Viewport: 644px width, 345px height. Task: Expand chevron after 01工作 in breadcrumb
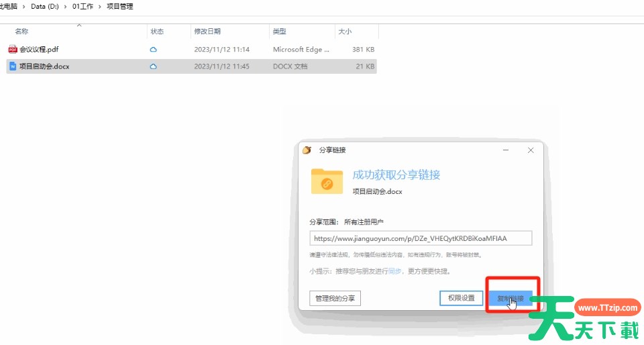[x=100, y=7]
